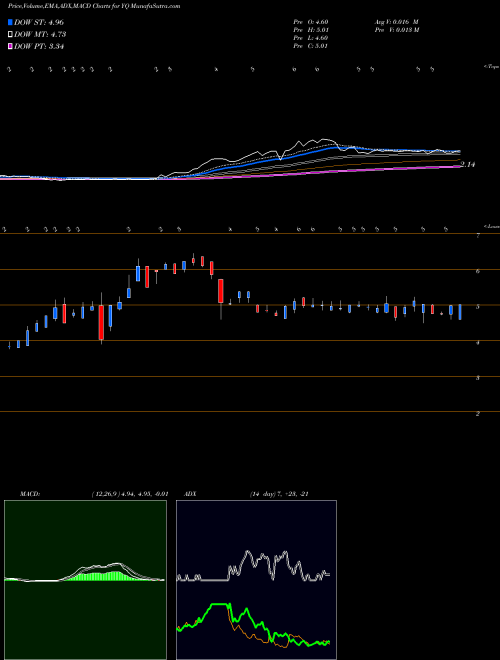
Task: Click price axis label 5
Action: 478,307
